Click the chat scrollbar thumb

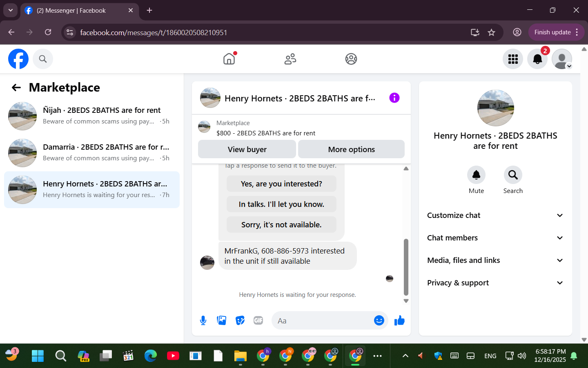pyautogui.click(x=406, y=267)
